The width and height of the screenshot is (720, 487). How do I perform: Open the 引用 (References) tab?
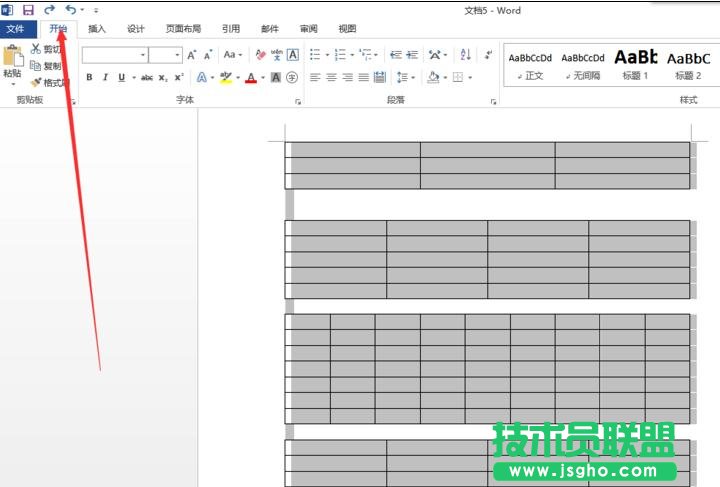point(231,29)
